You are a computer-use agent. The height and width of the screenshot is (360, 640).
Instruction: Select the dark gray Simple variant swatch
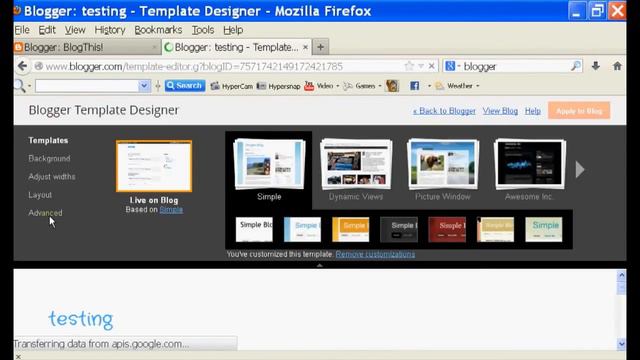(399, 229)
